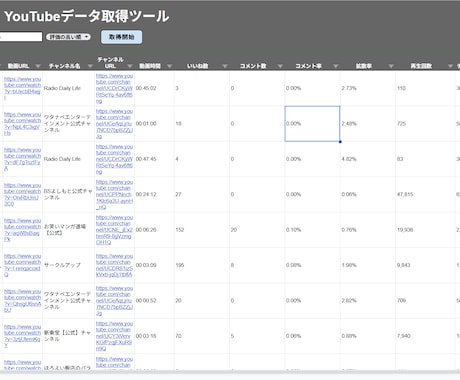Open video URL link for お笑いマンガ道場

(22, 230)
